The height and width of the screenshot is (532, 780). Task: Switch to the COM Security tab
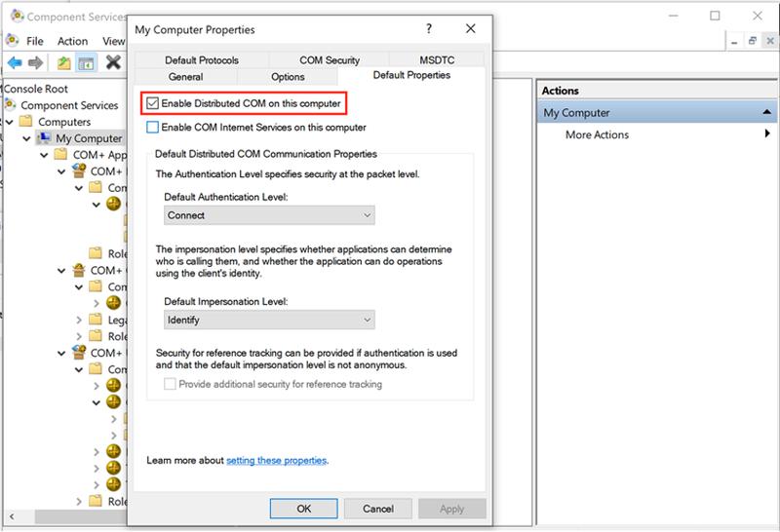click(330, 59)
